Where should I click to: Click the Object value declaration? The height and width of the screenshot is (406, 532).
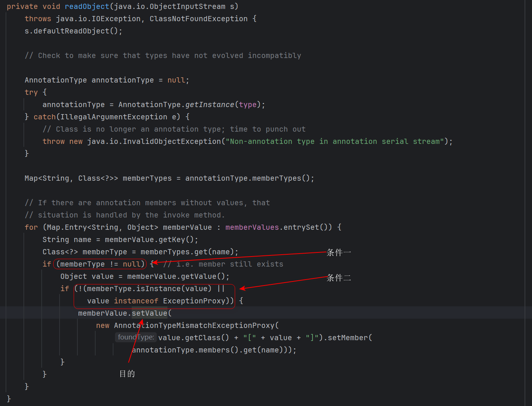pos(87,276)
